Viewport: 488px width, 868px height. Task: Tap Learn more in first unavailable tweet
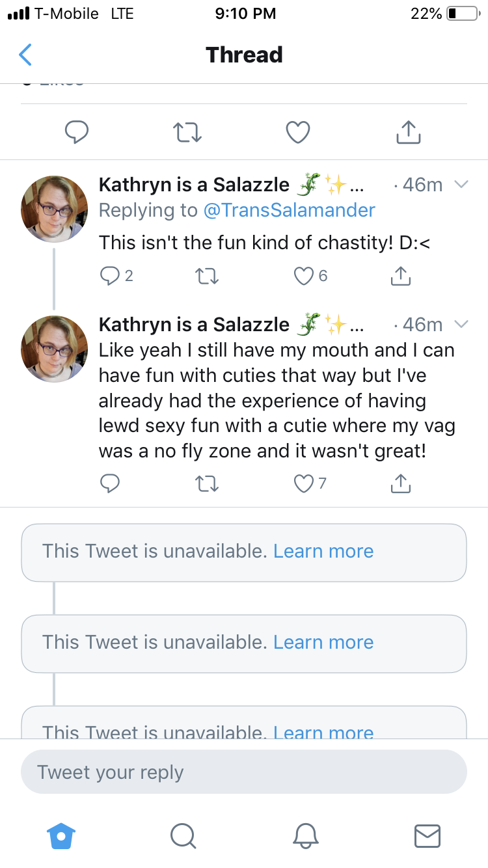click(x=323, y=551)
